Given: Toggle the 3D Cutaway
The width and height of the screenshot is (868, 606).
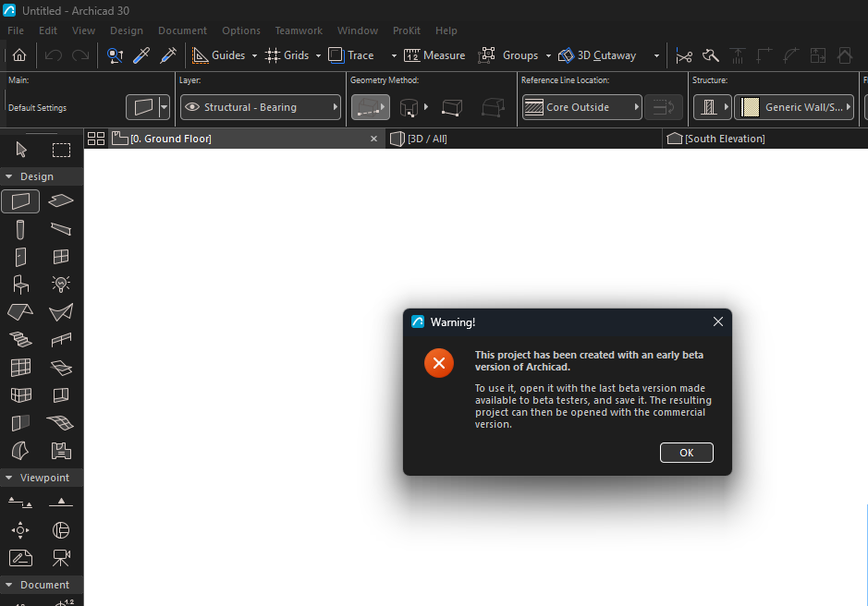Looking at the screenshot, I should point(597,55).
